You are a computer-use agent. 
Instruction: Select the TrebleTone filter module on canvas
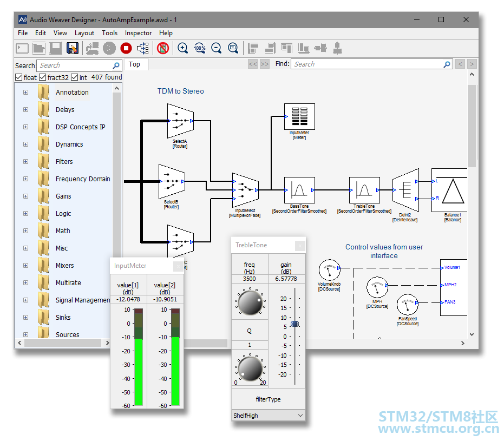tap(364, 190)
